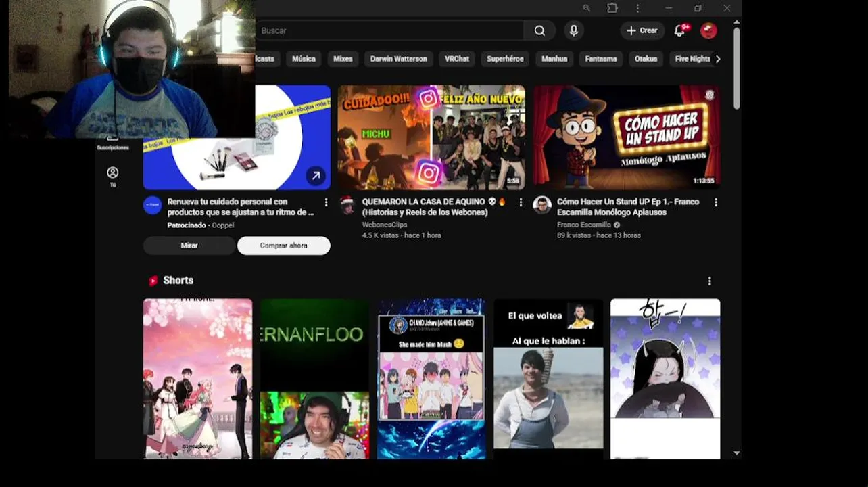Show more chips with right arrow

tap(718, 59)
